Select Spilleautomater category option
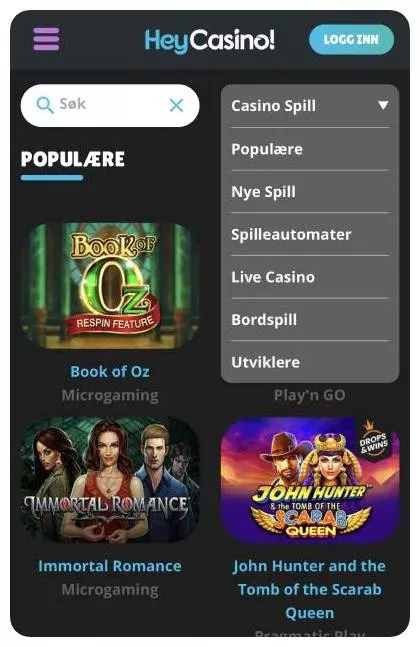 click(310, 234)
